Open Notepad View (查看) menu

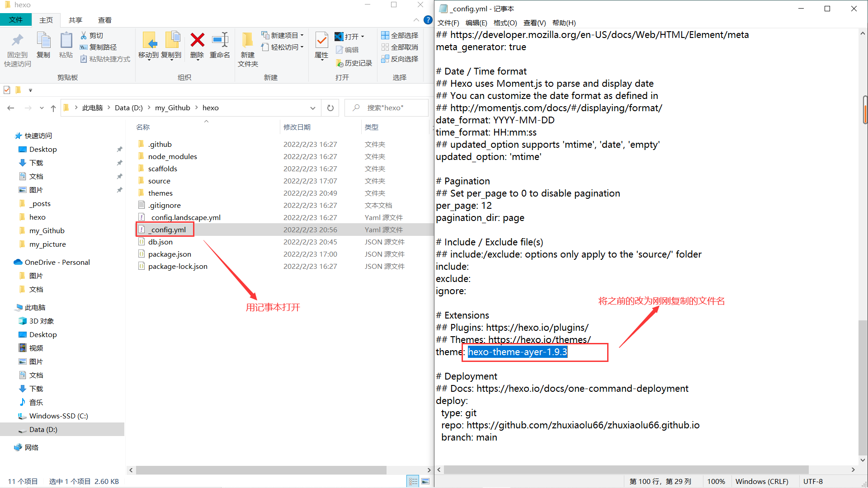click(534, 23)
